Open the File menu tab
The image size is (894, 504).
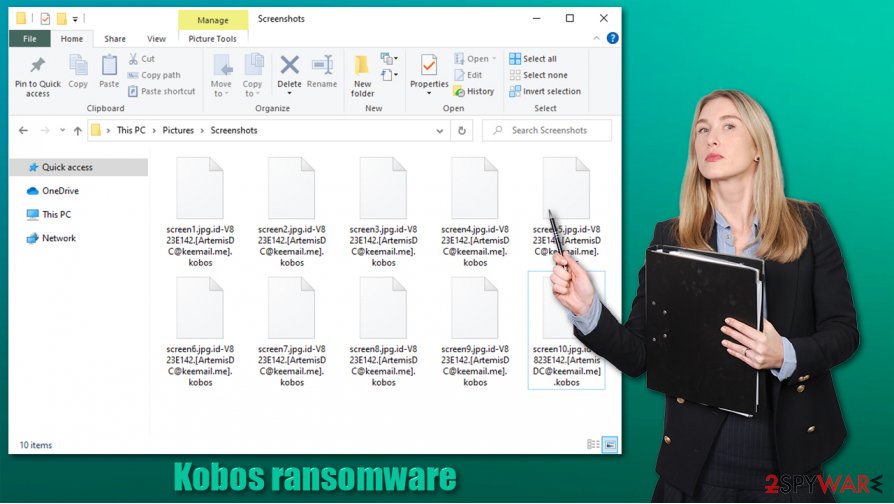pyautogui.click(x=30, y=39)
